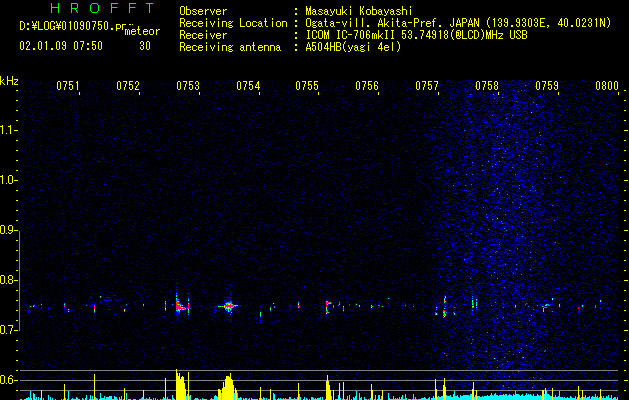Click the 0759 time marker

click(x=547, y=86)
